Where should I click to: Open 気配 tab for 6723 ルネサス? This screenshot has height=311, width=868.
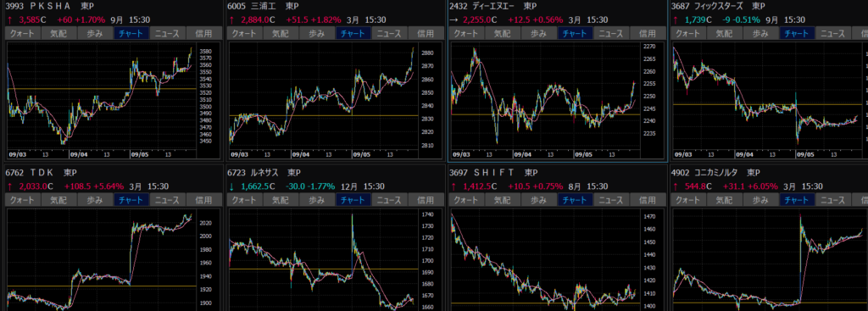click(x=281, y=200)
